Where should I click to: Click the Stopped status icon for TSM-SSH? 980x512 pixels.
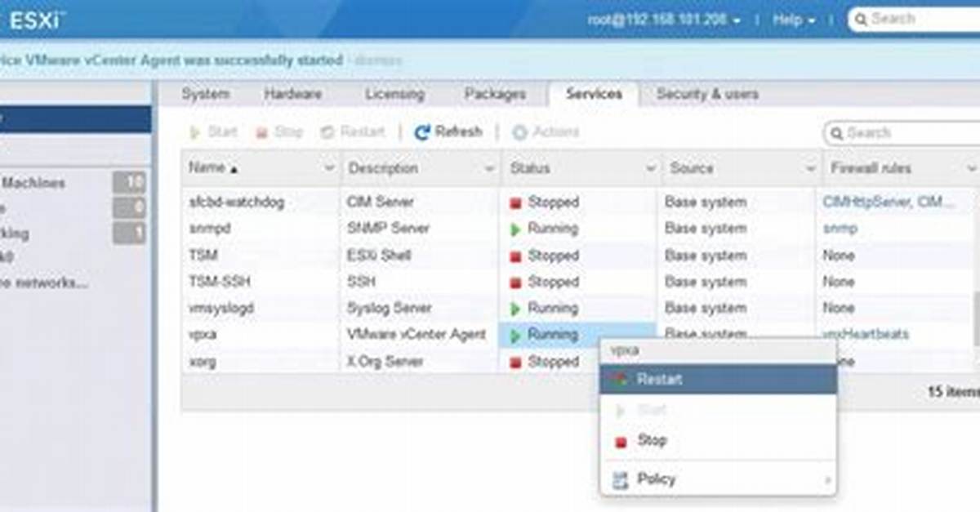coord(515,283)
